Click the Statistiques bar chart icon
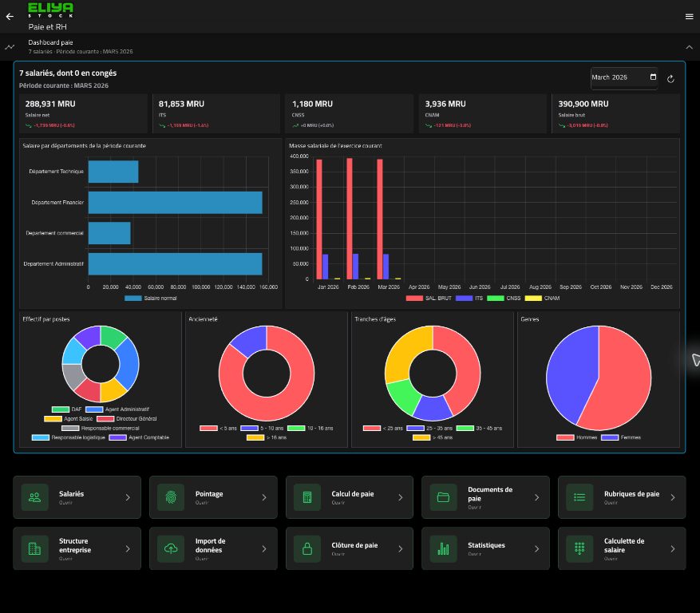700x613 pixels. point(443,548)
